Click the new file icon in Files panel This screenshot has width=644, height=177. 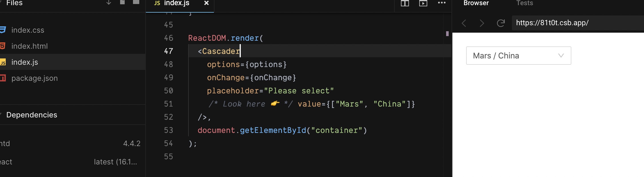pos(123,2)
